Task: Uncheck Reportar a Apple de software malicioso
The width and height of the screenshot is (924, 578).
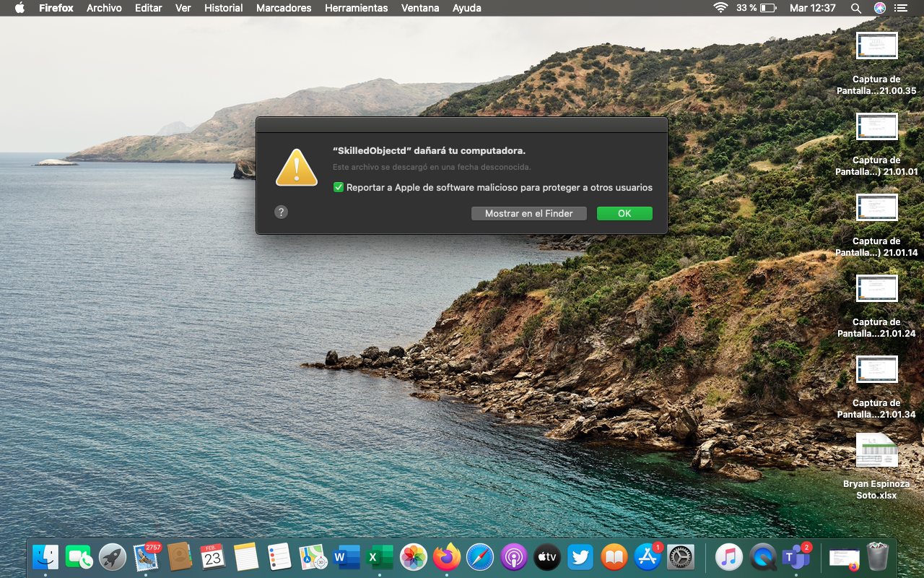Action: (339, 188)
